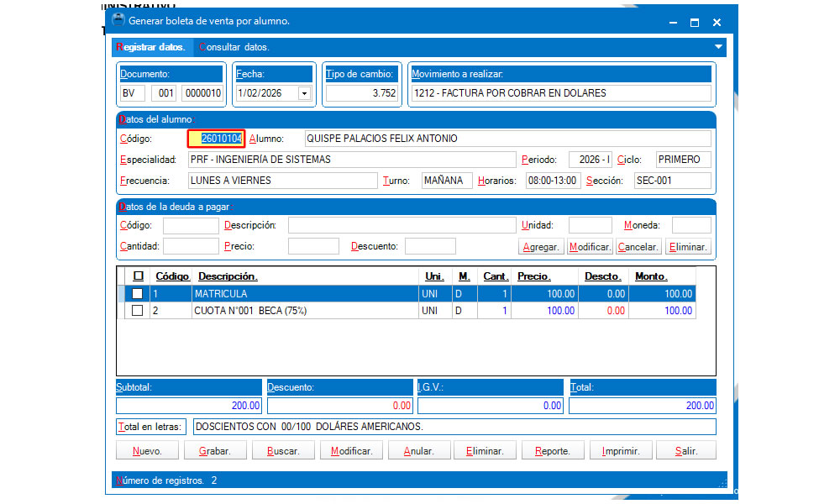Click the Anular button
Screen dimensions: 840x504
point(418,450)
